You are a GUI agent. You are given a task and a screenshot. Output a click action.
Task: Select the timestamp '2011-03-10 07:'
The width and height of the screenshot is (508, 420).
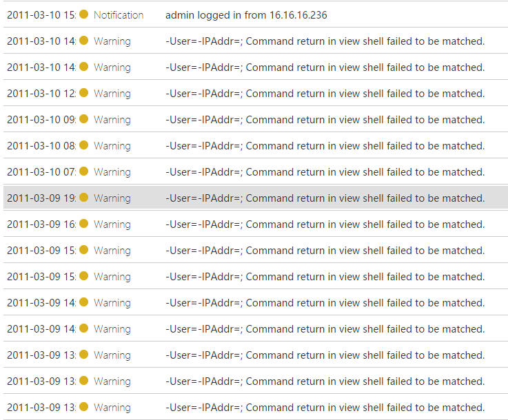click(41, 172)
